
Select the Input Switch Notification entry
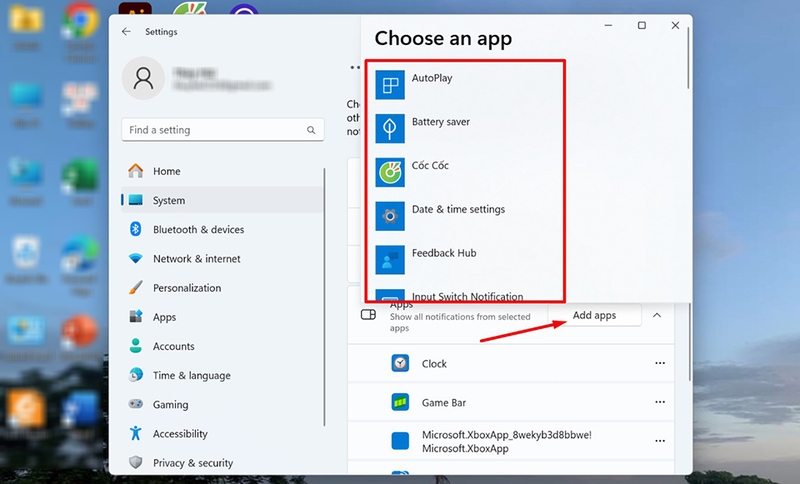tap(465, 295)
